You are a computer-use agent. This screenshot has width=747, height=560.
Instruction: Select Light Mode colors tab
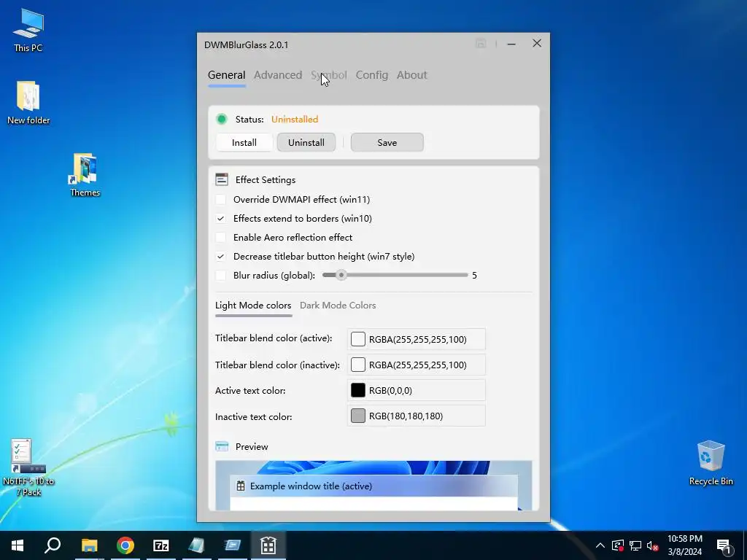tap(253, 306)
